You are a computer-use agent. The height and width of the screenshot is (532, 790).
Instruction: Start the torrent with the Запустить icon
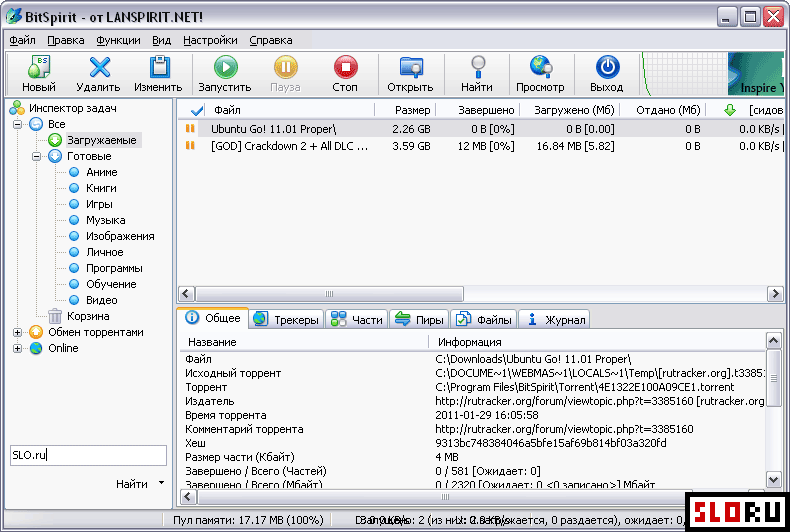[225, 67]
